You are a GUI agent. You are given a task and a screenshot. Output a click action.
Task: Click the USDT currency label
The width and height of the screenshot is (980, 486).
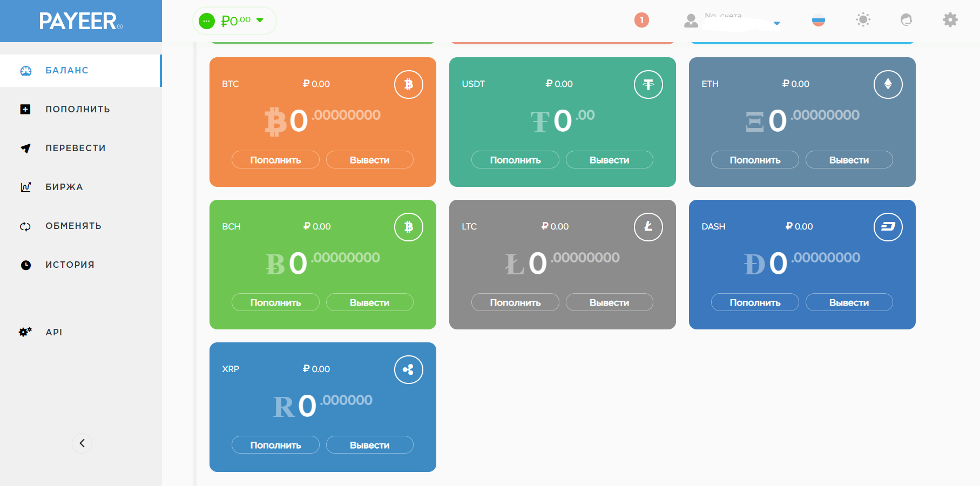pos(474,84)
